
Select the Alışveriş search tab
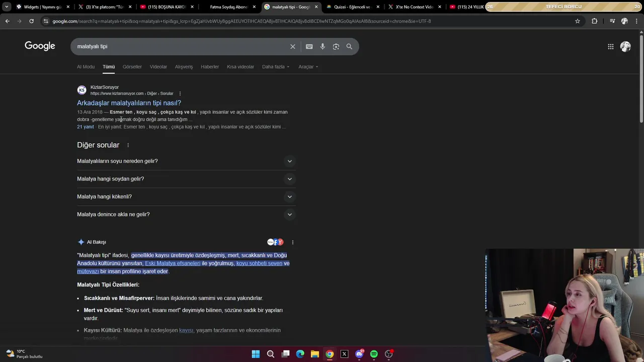pyautogui.click(x=184, y=67)
